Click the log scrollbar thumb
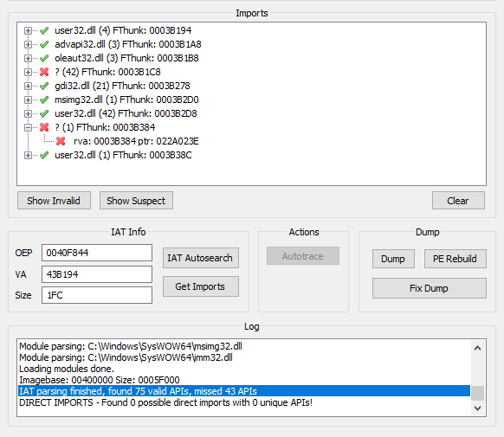 (478, 393)
